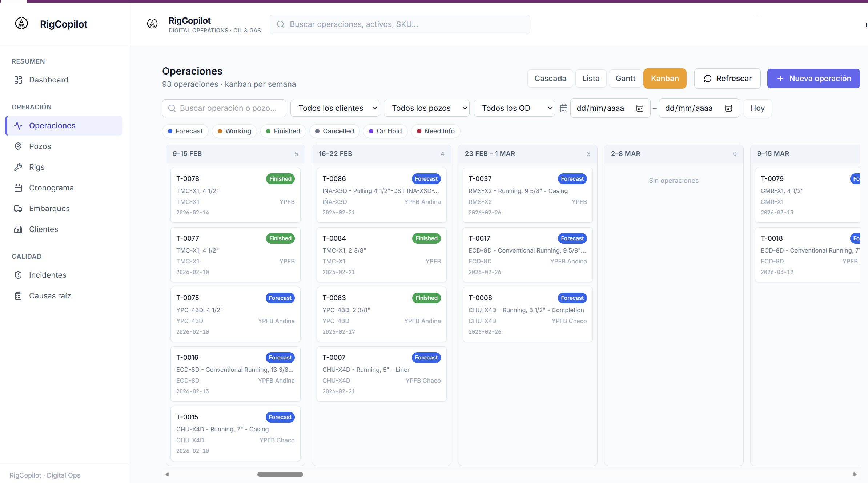Click the RigCopilot header logo icon
The width and height of the screenshot is (868, 483).
pyautogui.click(x=152, y=24)
